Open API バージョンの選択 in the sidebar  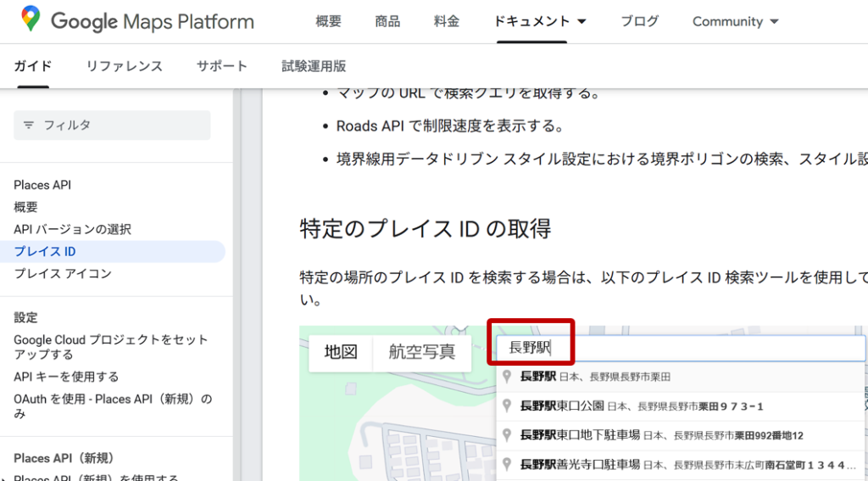[x=73, y=229]
